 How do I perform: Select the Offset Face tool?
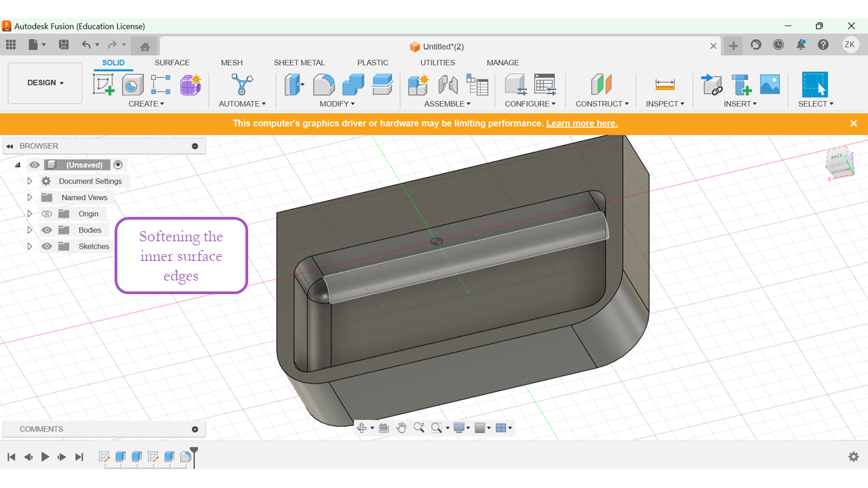[x=382, y=85]
